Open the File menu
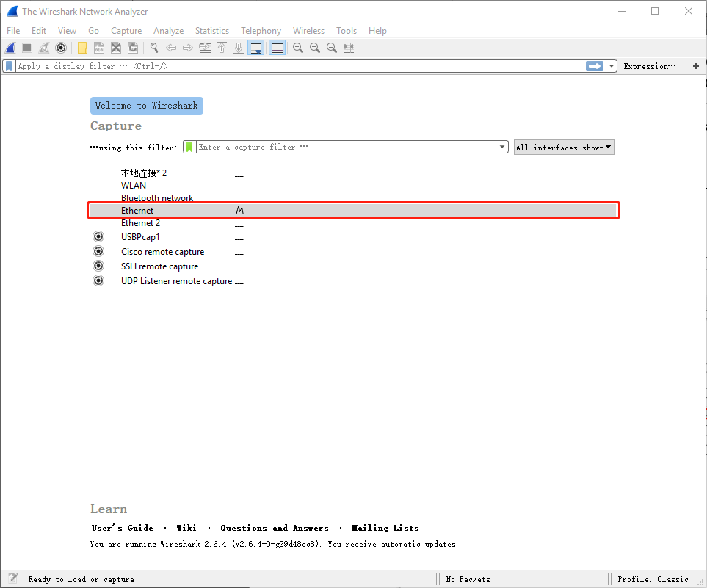Image resolution: width=707 pixels, height=588 pixels. pos(13,31)
